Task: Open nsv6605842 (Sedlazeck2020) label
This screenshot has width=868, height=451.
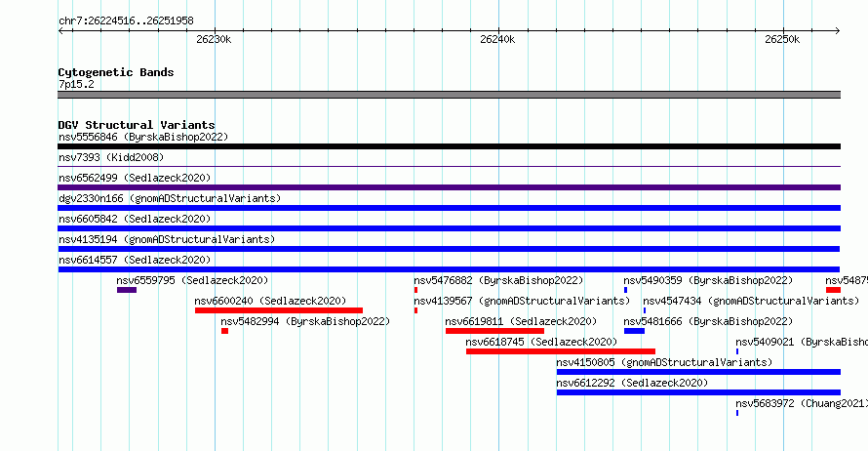Action: (135, 219)
